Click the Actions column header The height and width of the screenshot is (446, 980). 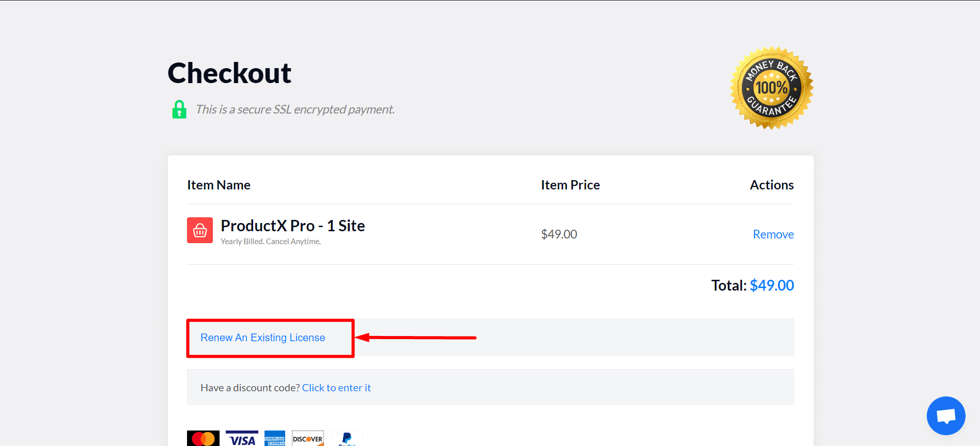pos(772,184)
